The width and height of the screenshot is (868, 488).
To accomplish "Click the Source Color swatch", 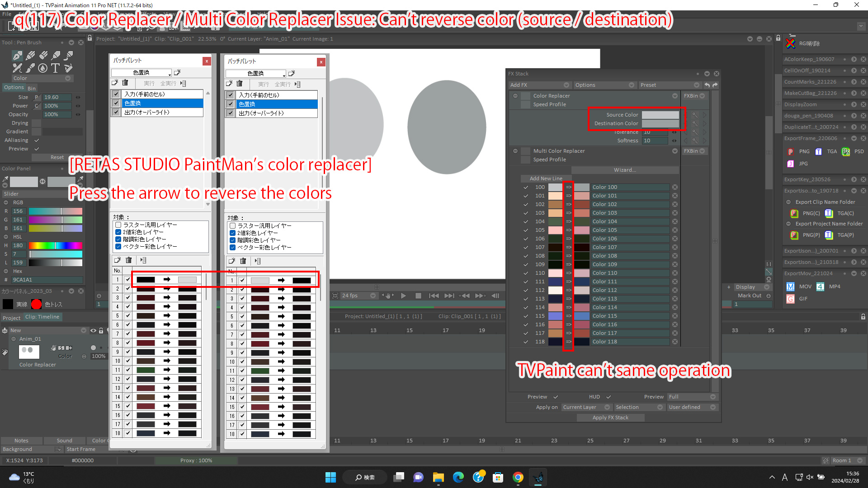I will click(x=660, y=115).
